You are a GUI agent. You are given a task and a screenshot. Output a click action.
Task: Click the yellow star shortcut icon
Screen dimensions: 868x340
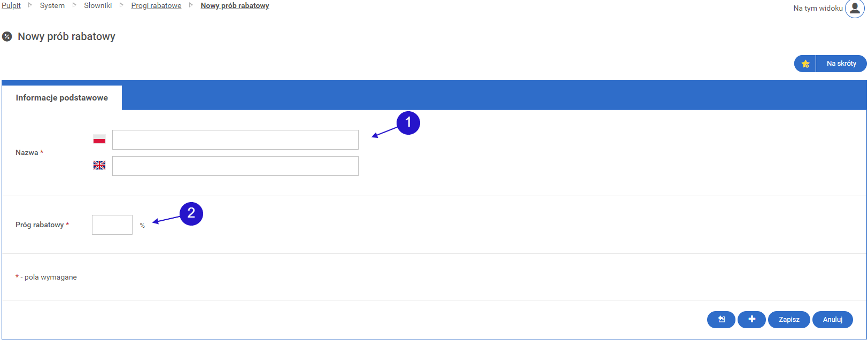pyautogui.click(x=805, y=64)
